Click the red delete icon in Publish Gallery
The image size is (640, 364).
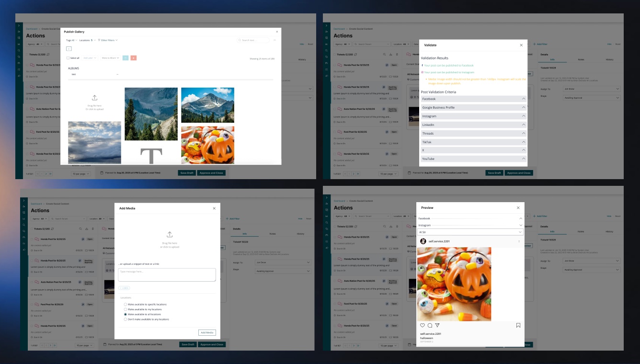coord(134,58)
